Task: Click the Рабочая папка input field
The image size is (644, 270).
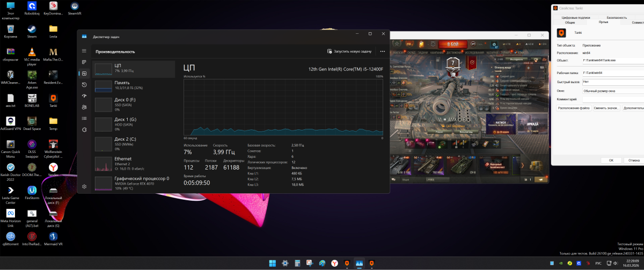Action: (x=613, y=72)
